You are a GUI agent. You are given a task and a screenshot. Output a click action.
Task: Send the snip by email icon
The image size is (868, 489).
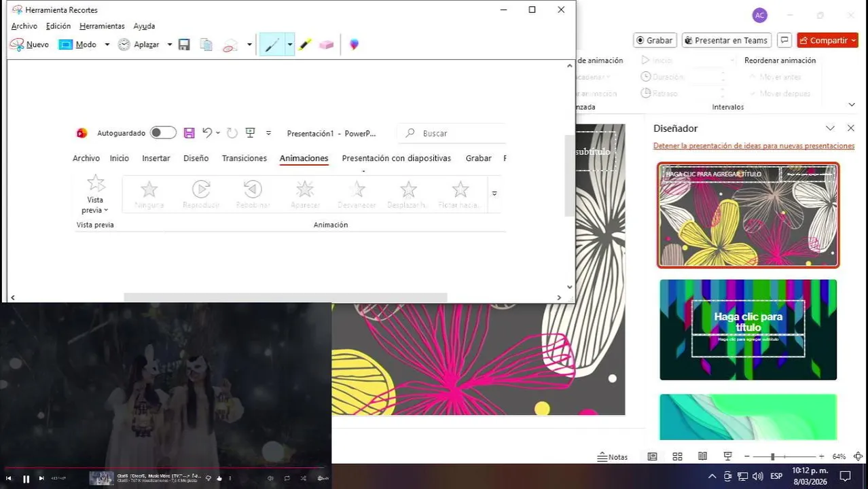point(230,45)
